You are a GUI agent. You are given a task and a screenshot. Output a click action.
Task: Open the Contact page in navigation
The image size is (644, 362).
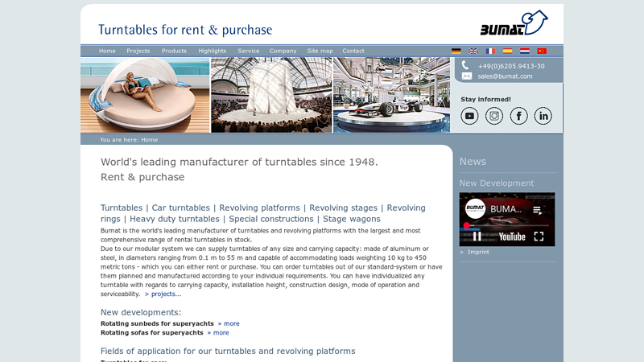pyautogui.click(x=353, y=51)
